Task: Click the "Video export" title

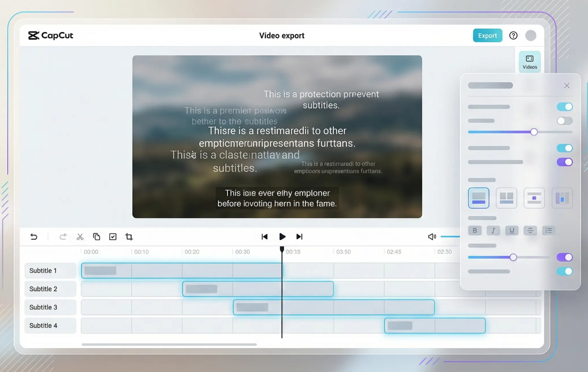Action: (282, 35)
